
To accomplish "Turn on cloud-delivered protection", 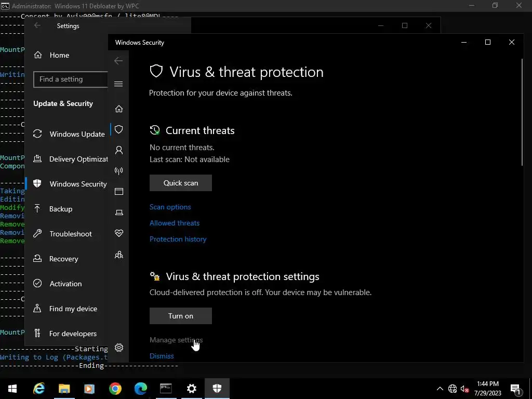I will click(x=180, y=316).
